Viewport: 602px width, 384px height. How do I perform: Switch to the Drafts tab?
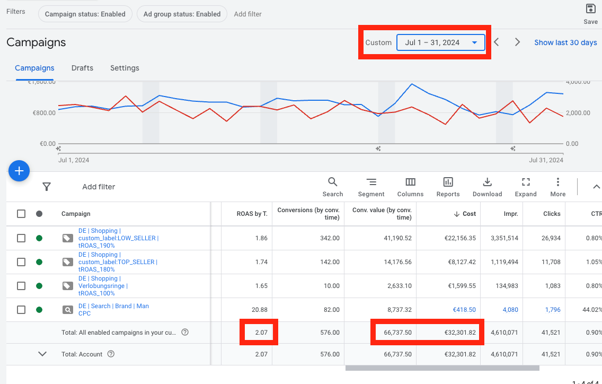tap(82, 68)
